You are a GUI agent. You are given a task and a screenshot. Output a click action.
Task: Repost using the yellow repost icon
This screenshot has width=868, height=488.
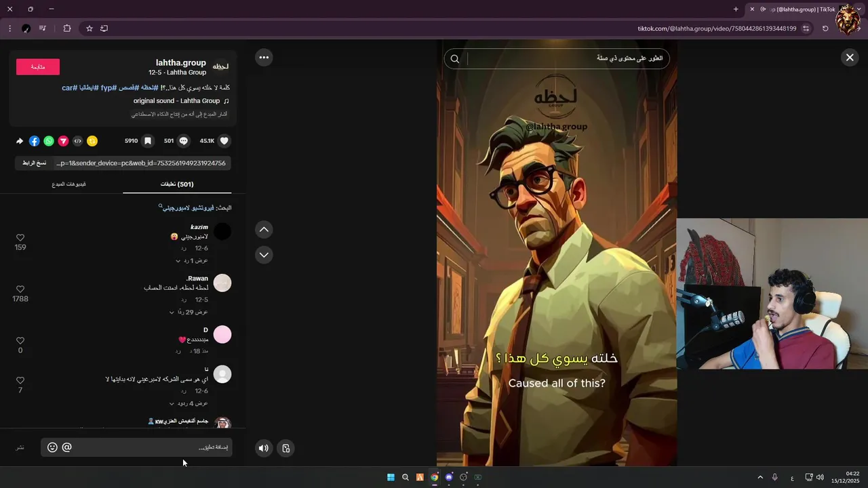tap(92, 141)
